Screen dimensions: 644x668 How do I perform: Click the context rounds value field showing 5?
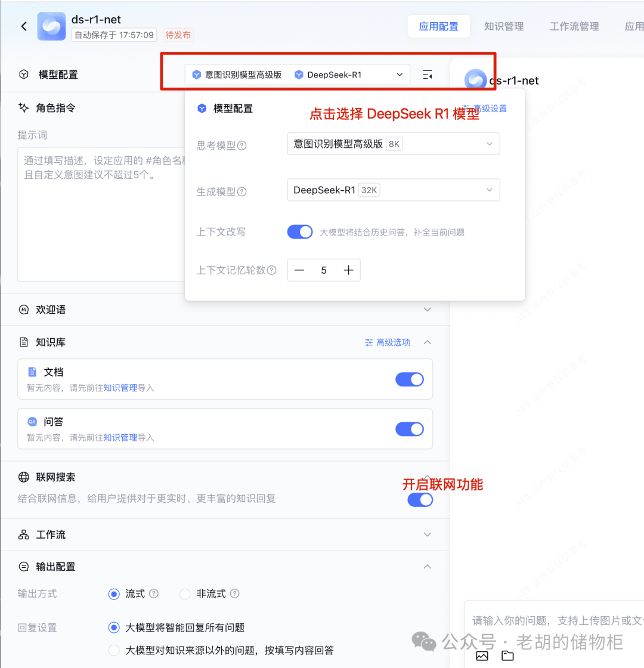(324, 270)
